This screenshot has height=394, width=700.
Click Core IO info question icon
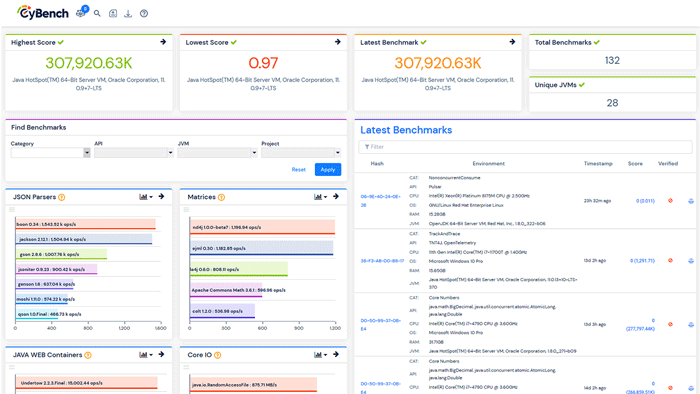[x=217, y=355]
